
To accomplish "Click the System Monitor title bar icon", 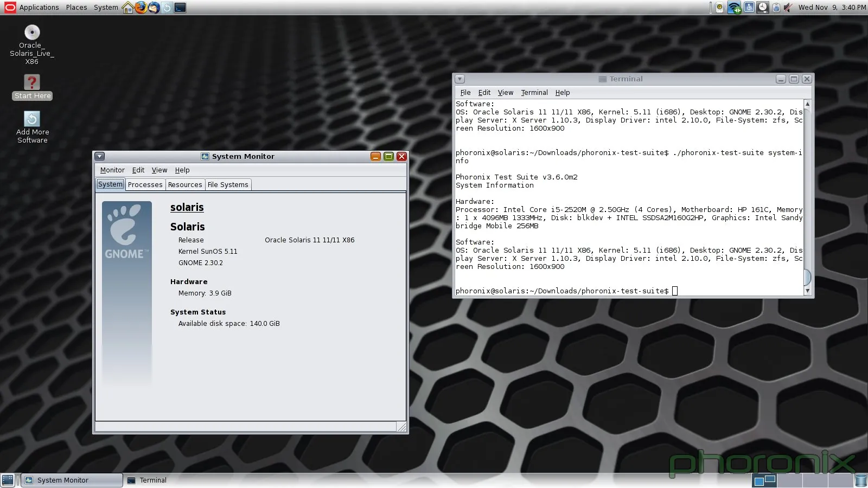I will (x=205, y=156).
